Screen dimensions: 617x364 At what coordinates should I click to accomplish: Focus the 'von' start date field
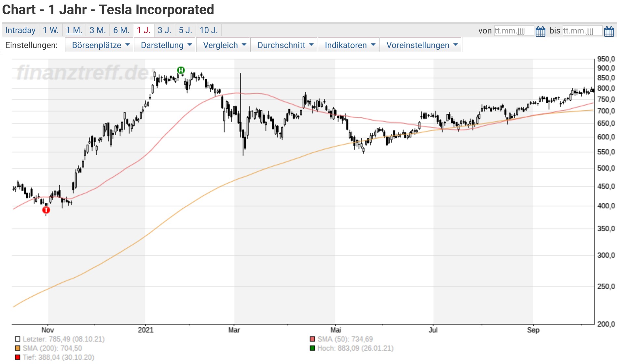click(514, 31)
